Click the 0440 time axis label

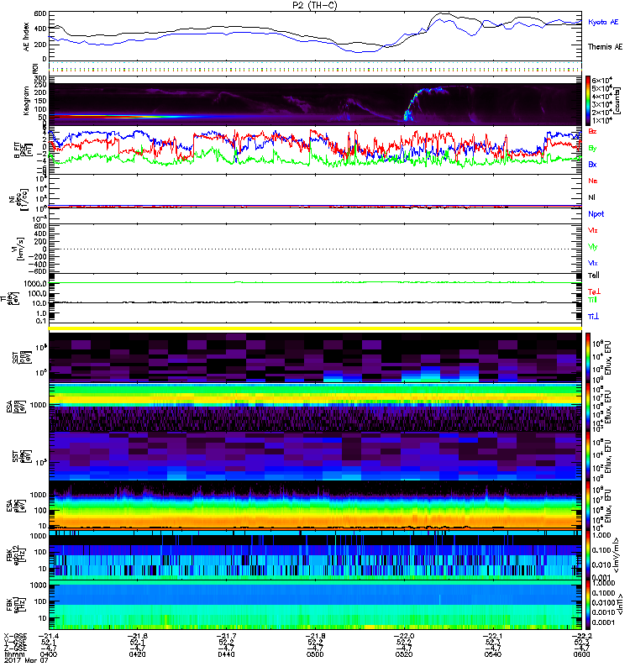click(226, 654)
